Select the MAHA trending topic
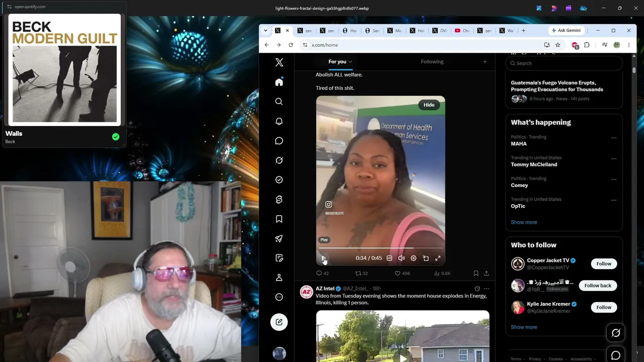 coord(519,144)
